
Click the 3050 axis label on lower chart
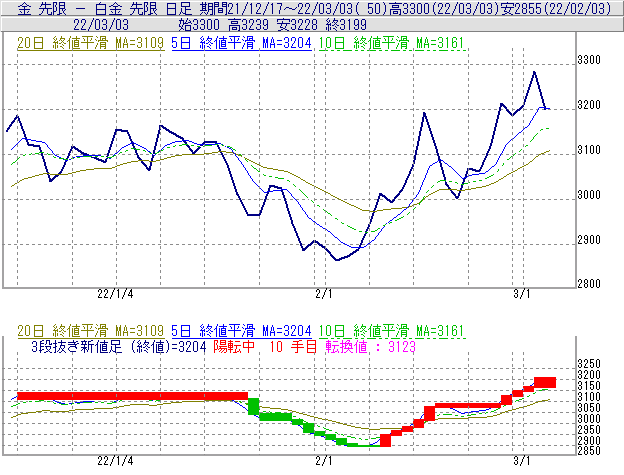[589, 408]
